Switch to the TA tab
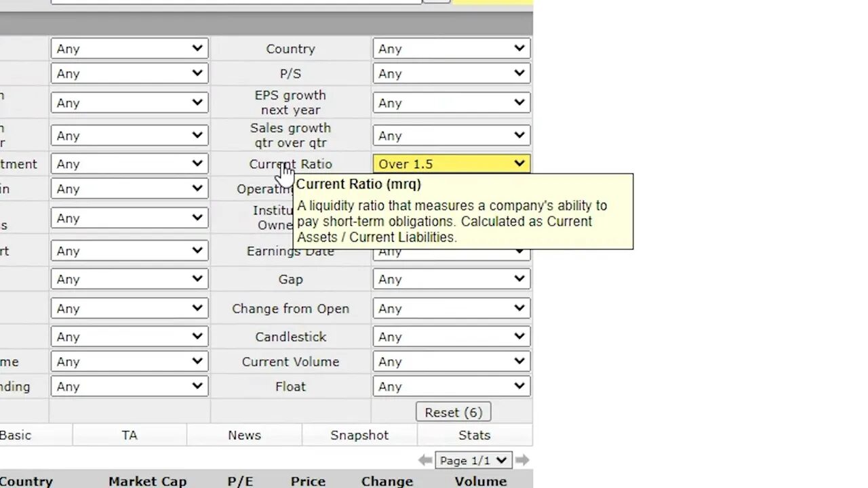The height and width of the screenshot is (488, 868). click(129, 435)
